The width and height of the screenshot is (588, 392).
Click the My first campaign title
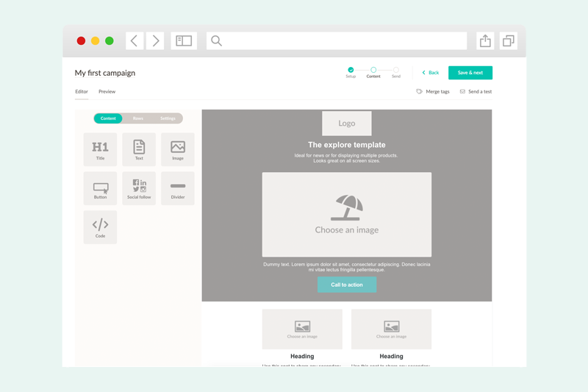tap(105, 73)
